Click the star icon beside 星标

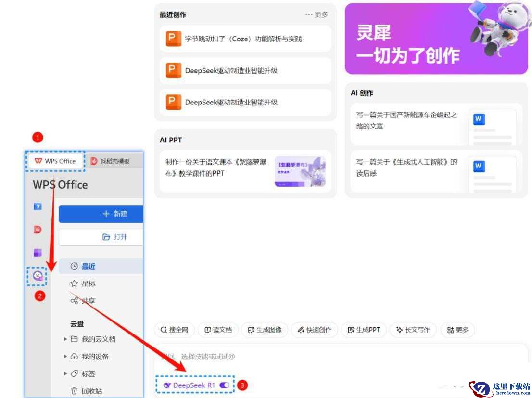pyautogui.click(x=74, y=283)
